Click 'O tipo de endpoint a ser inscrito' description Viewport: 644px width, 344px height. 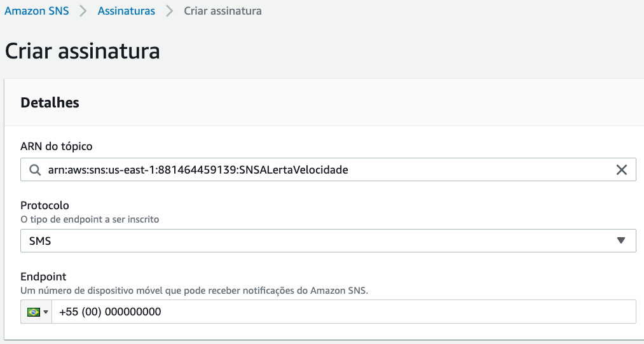click(x=90, y=219)
